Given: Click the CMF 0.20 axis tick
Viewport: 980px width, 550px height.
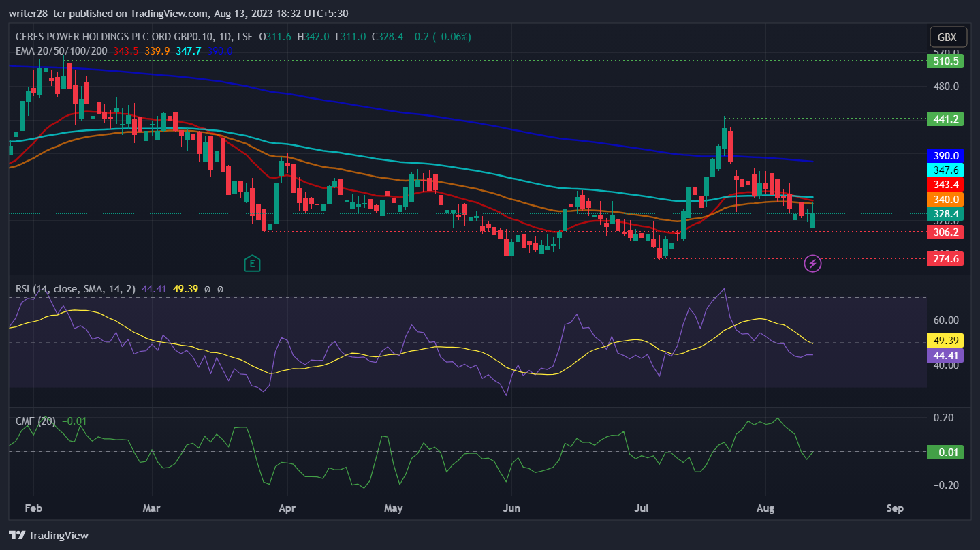Looking at the screenshot, I should tap(943, 418).
